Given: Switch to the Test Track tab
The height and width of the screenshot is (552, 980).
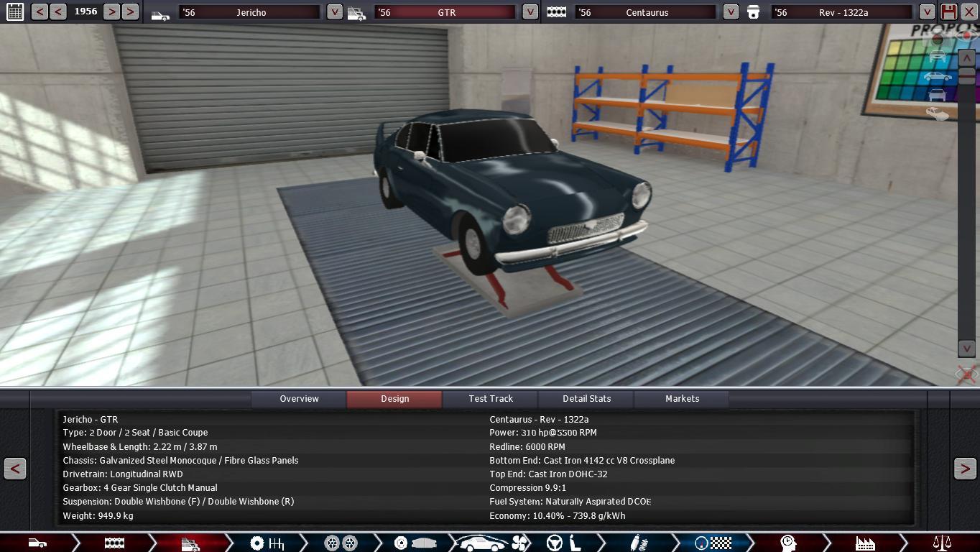Looking at the screenshot, I should pos(491,399).
